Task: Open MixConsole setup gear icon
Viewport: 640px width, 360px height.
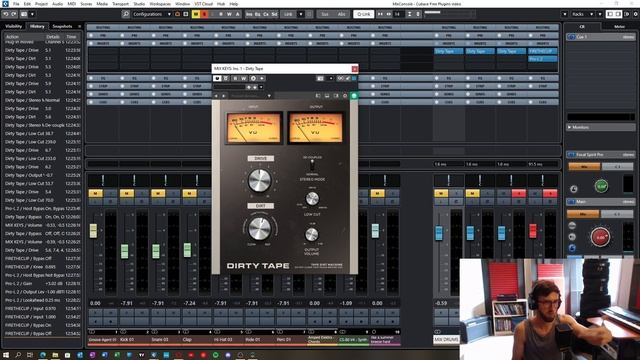Action: click(x=636, y=14)
